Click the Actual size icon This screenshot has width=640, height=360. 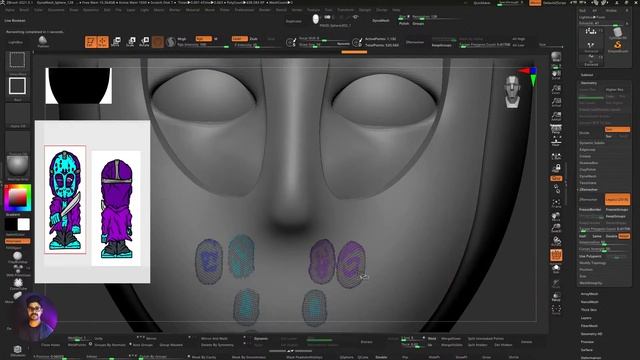click(x=556, y=102)
